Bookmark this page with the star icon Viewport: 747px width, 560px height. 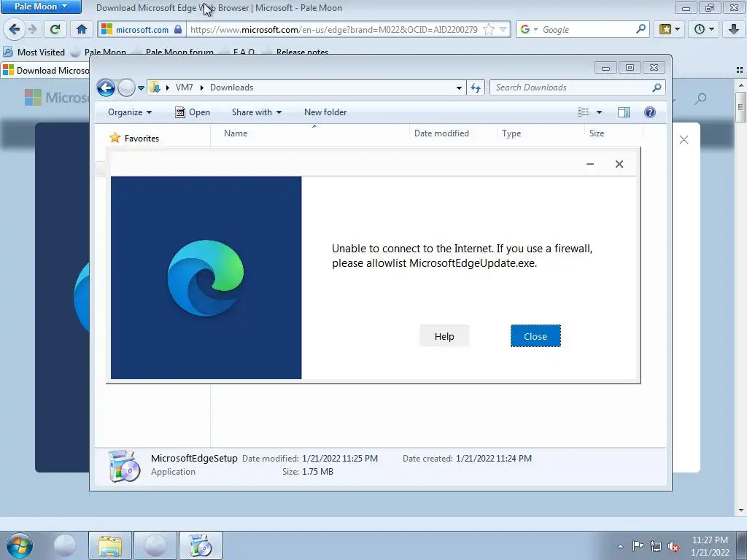coord(488,29)
